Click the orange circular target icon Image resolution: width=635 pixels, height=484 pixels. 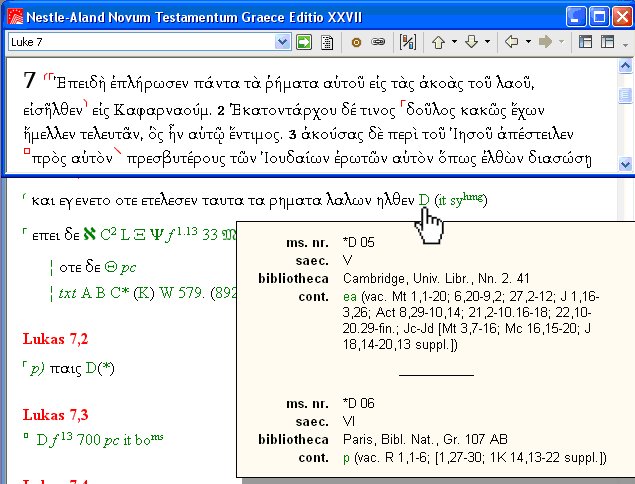pos(356,42)
